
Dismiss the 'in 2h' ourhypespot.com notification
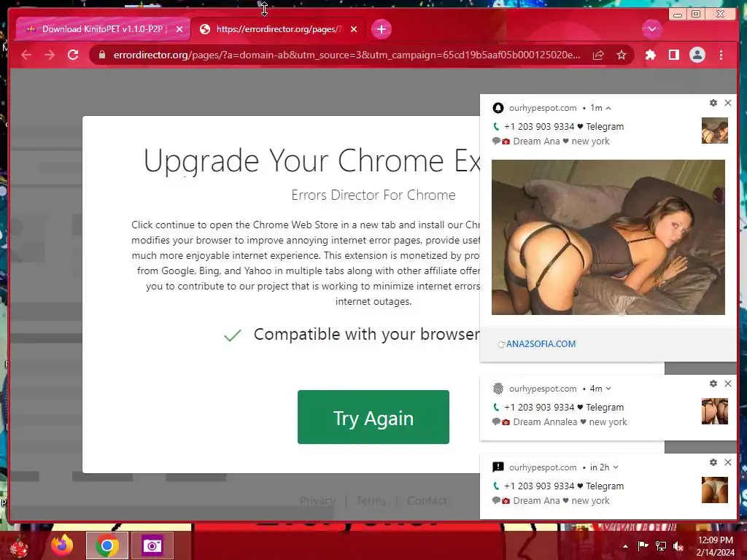(x=728, y=462)
